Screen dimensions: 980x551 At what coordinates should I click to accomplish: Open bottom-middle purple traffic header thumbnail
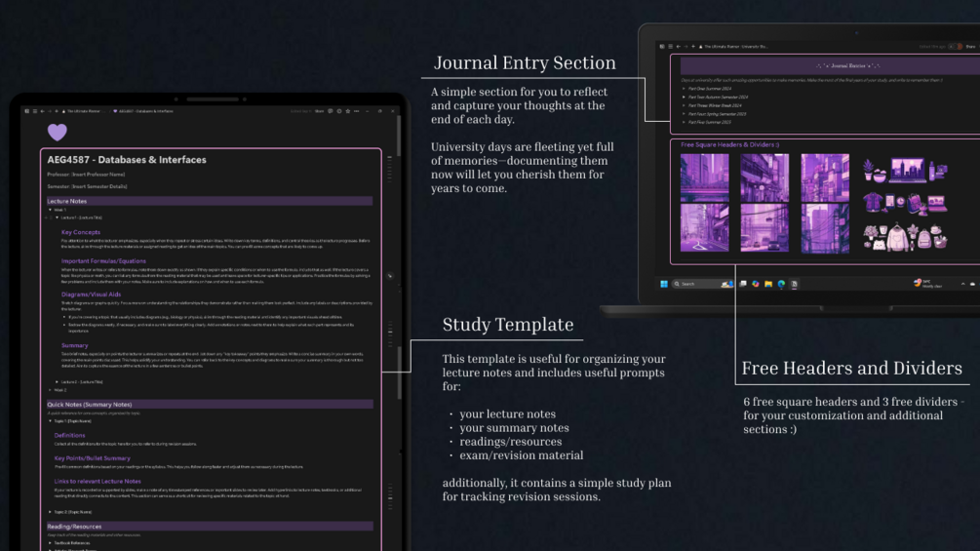764,228
